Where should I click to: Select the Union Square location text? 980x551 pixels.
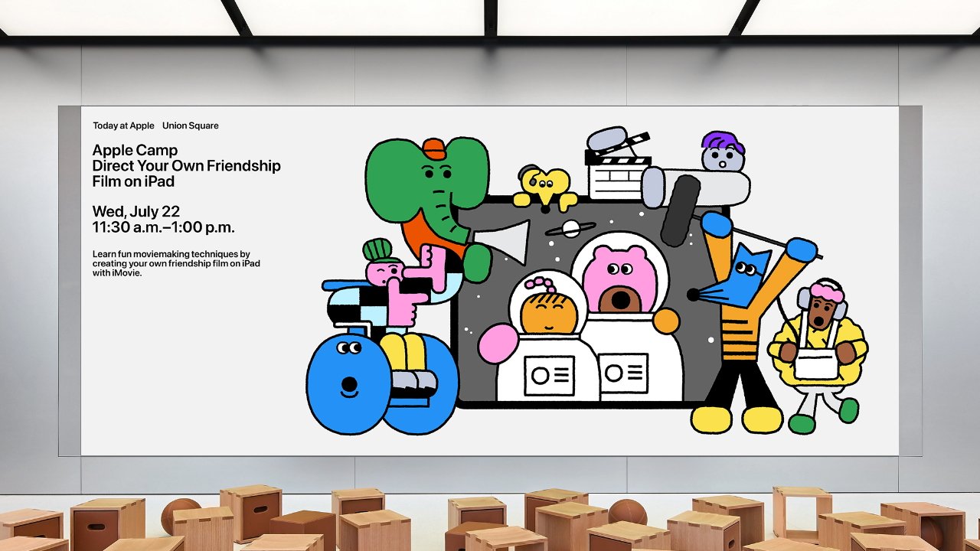pos(191,125)
